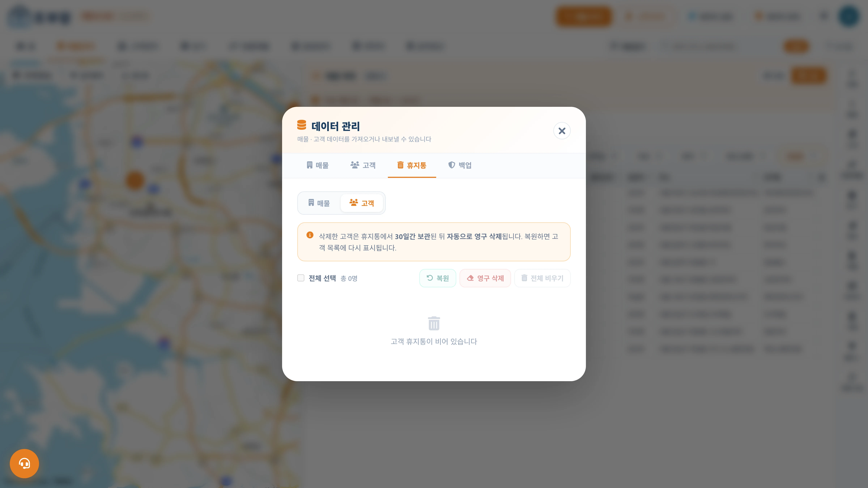This screenshot has width=868, height=488.
Task: Click the dialog subtitle about 가져오거나 내보낼
Action: (364, 139)
